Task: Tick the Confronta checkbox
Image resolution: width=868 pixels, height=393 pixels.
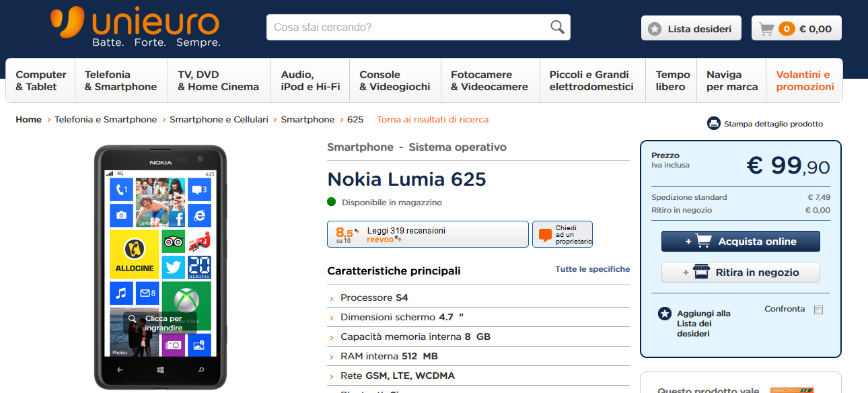Action: click(x=818, y=310)
